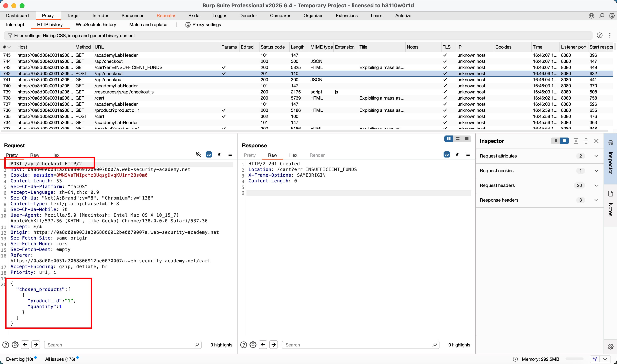617x364 pixels.
Task: Expand Request headers section
Action: pyautogui.click(x=596, y=185)
